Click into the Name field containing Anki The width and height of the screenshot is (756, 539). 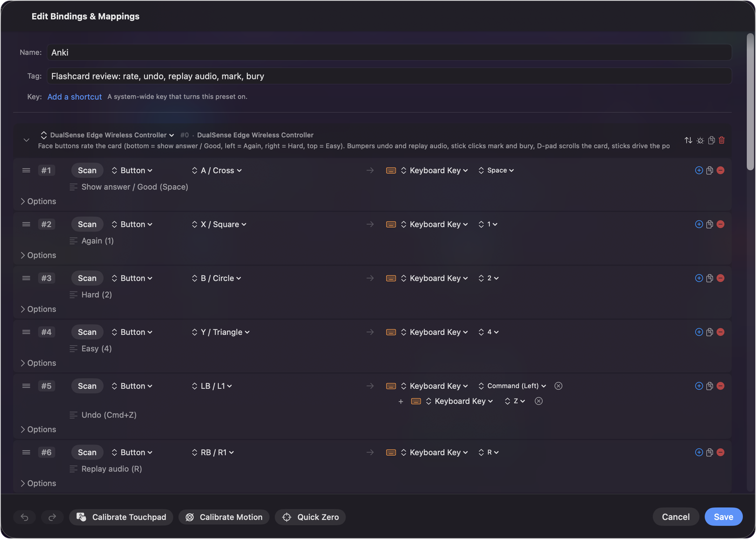(x=389, y=52)
